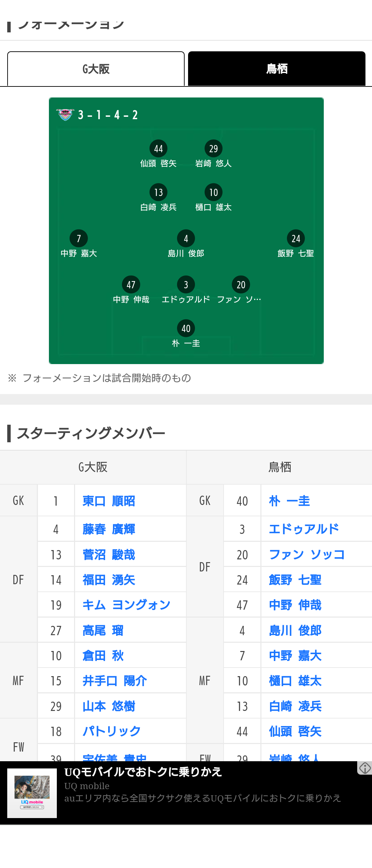Select the number 13 player circle
This screenshot has height=868, width=372.
[158, 193]
